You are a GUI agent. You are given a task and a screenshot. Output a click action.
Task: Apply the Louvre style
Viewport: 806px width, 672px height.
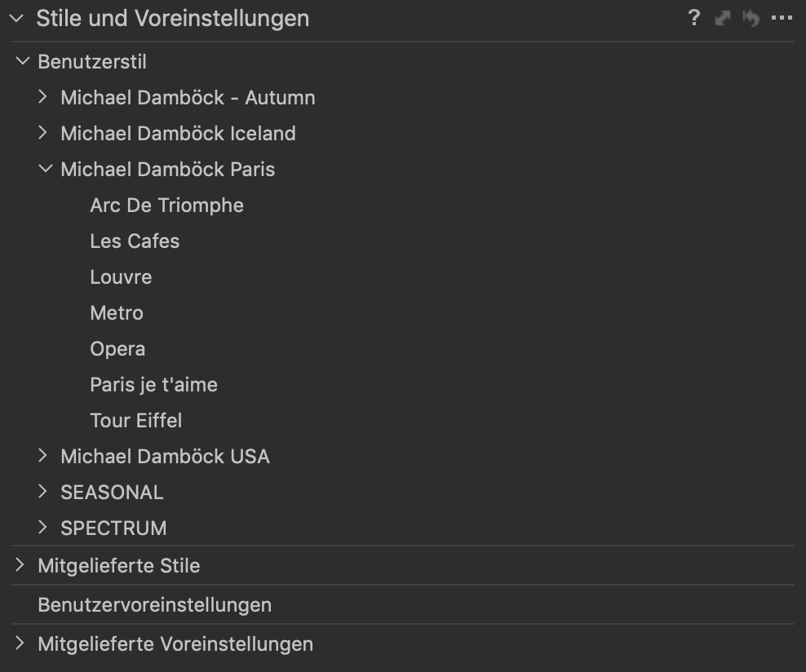pos(121,277)
